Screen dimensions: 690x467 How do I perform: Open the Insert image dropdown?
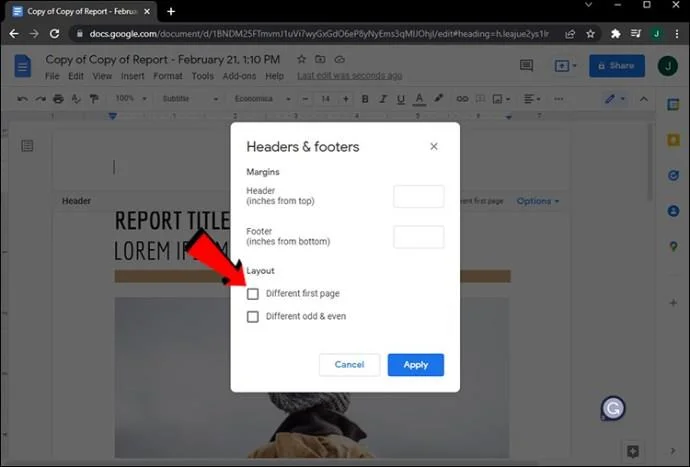click(x=501, y=99)
